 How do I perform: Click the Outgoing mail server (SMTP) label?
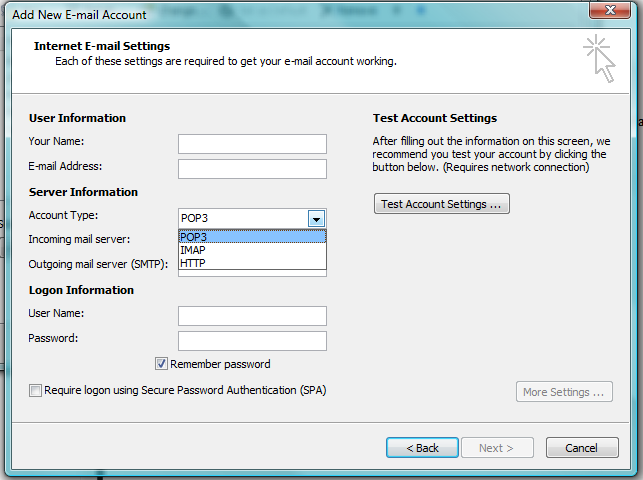[x=98, y=265]
